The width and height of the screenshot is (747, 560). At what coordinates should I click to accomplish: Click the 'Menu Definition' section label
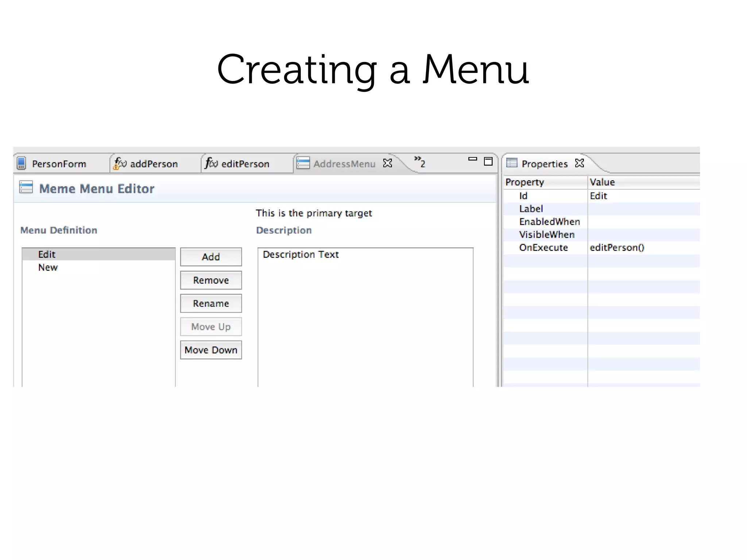point(59,230)
